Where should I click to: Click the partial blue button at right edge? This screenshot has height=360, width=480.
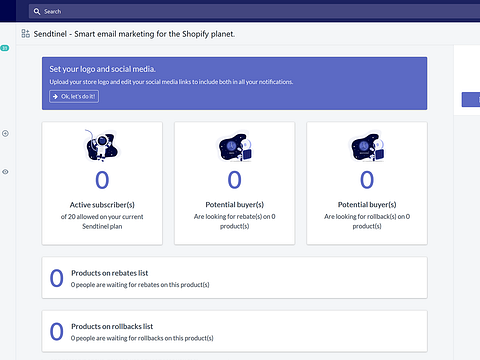pyautogui.click(x=471, y=100)
